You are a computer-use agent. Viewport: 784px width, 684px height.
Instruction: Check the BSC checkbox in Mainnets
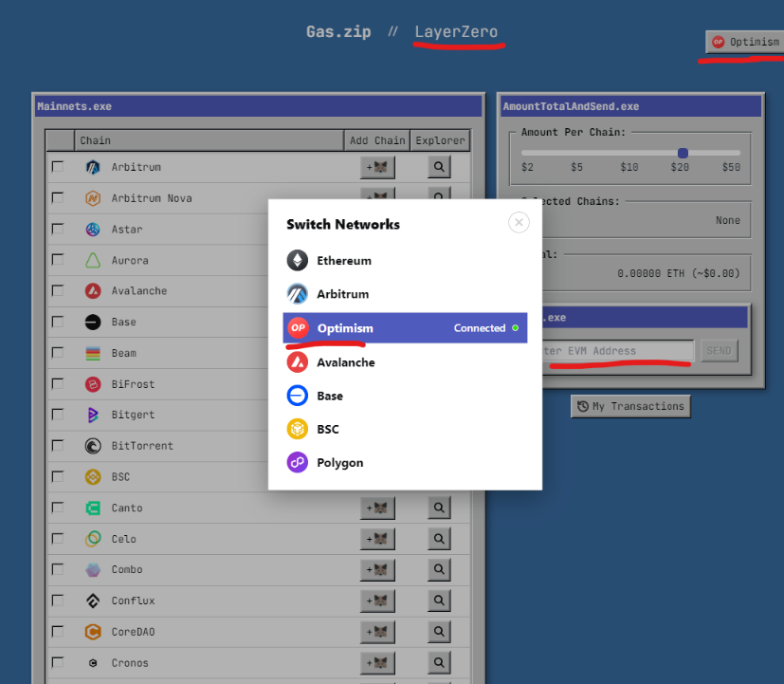point(58,476)
